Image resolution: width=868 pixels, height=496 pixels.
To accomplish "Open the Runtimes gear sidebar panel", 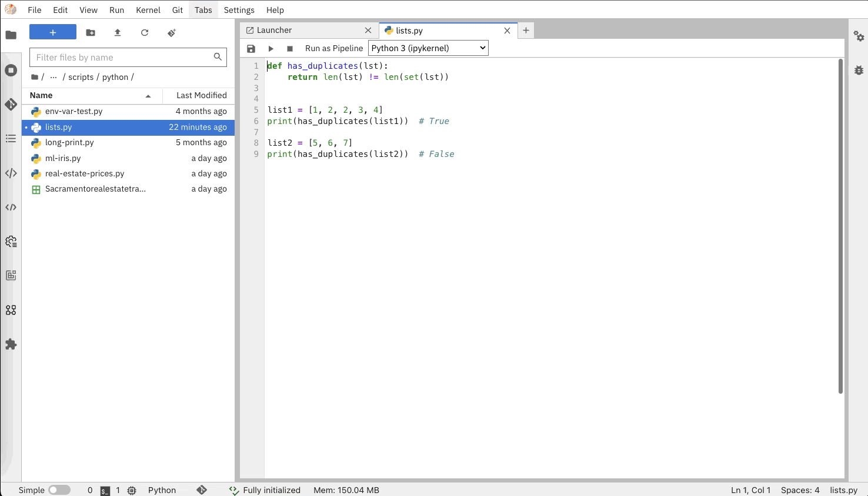I will click(x=11, y=242).
